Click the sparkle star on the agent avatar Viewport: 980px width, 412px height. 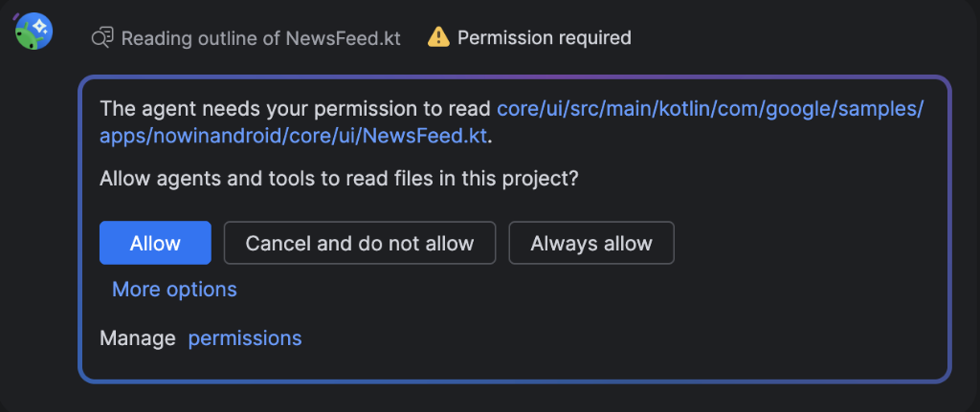[x=39, y=27]
